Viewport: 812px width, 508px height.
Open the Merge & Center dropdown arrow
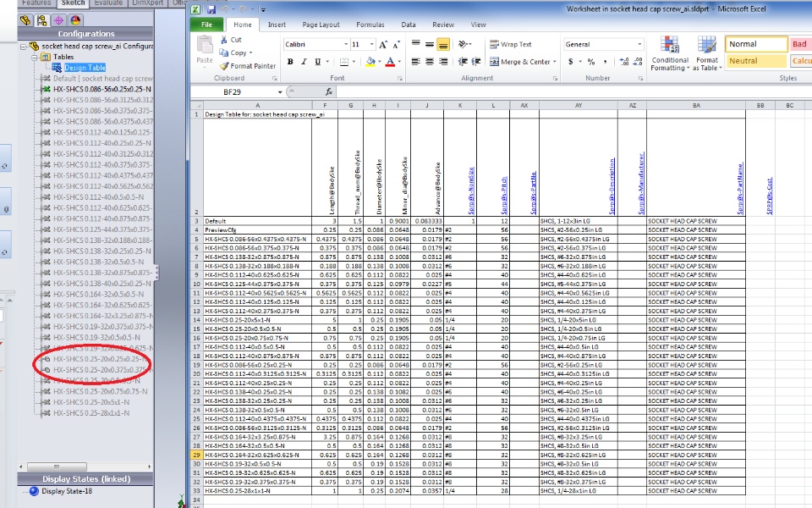[x=555, y=62]
